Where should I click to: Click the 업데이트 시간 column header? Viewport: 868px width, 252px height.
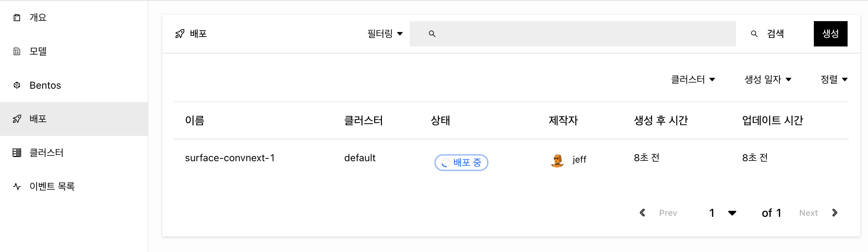(773, 121)
